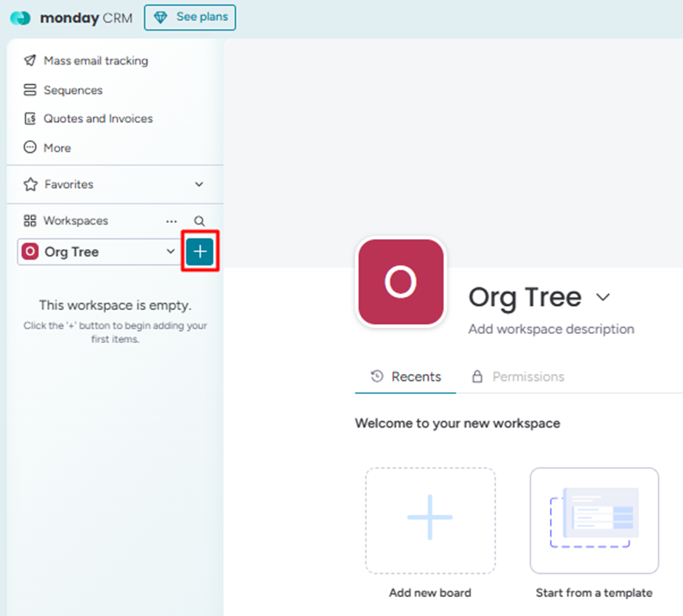Image resolution: width=683 pixels, height=616 pixels.
Task: Switch to the Recents tab
Action: [x=405, y=376]
